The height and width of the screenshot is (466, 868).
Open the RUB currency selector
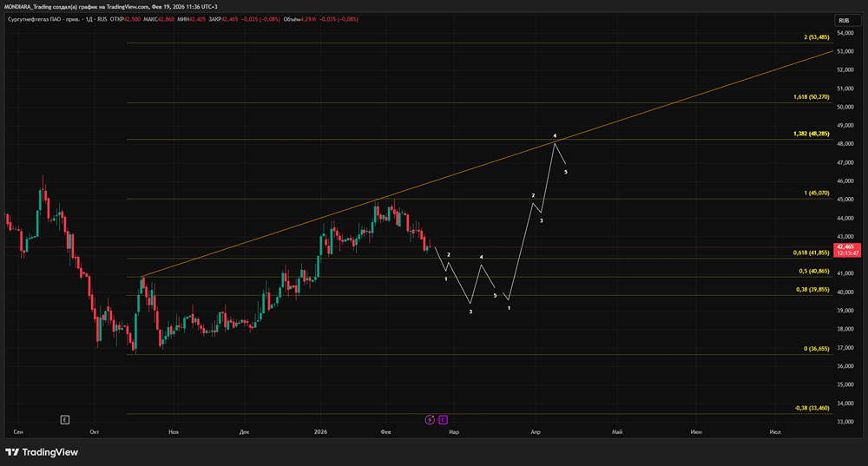pos(847,21)
